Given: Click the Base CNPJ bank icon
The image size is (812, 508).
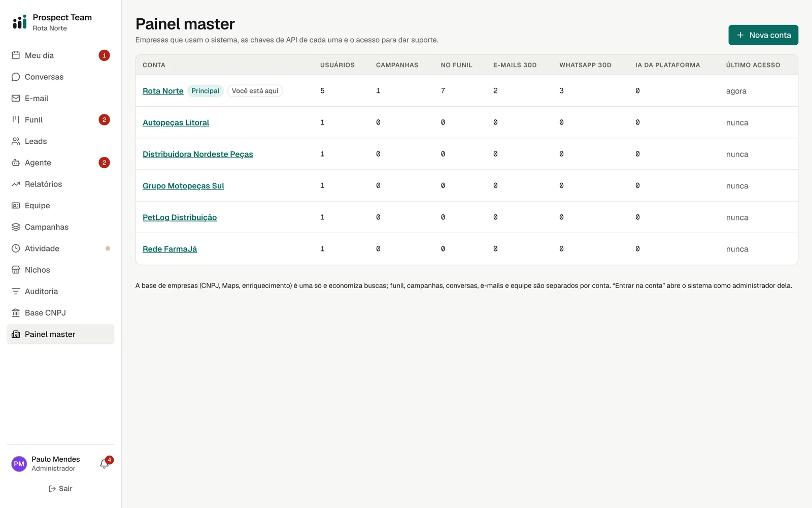Looking at the screenshot, I should coord(16,313).
